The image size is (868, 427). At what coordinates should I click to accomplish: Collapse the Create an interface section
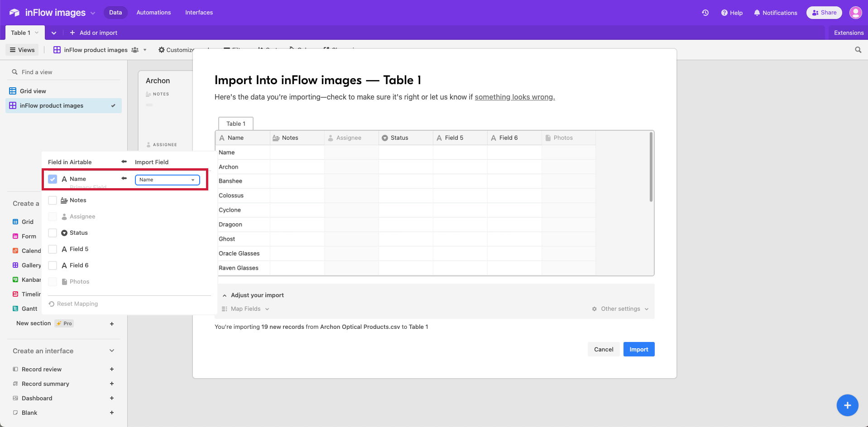click(111, 350)
